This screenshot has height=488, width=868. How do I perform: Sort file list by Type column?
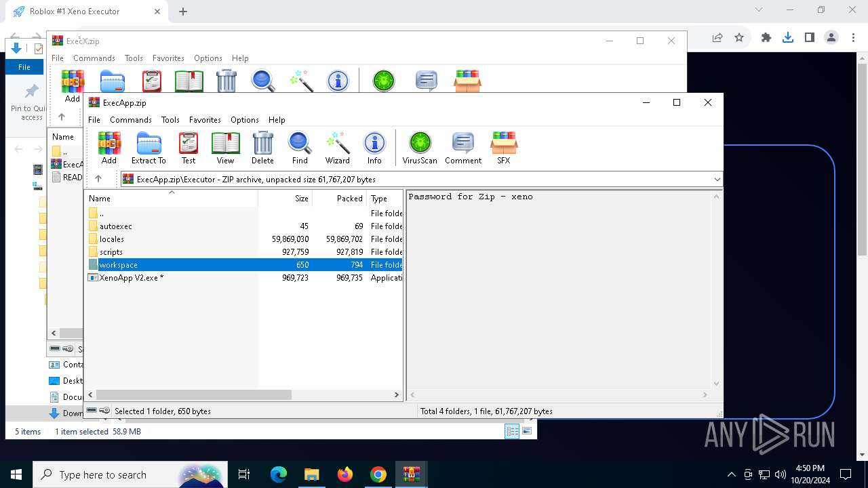385,198
